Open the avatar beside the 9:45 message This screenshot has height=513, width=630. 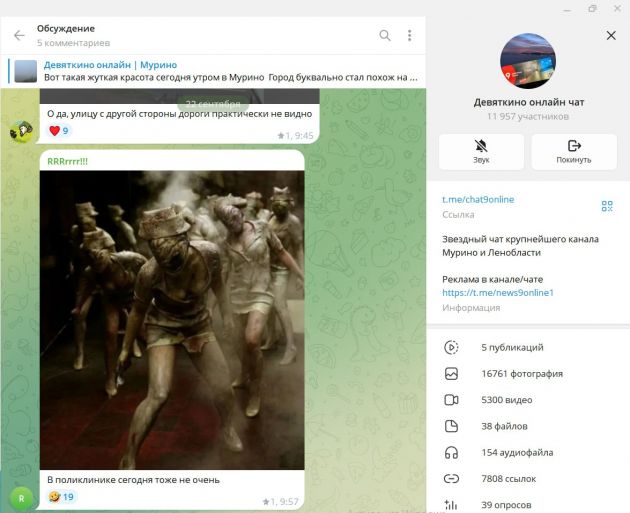pyautogui.click(x=21, y=132)
